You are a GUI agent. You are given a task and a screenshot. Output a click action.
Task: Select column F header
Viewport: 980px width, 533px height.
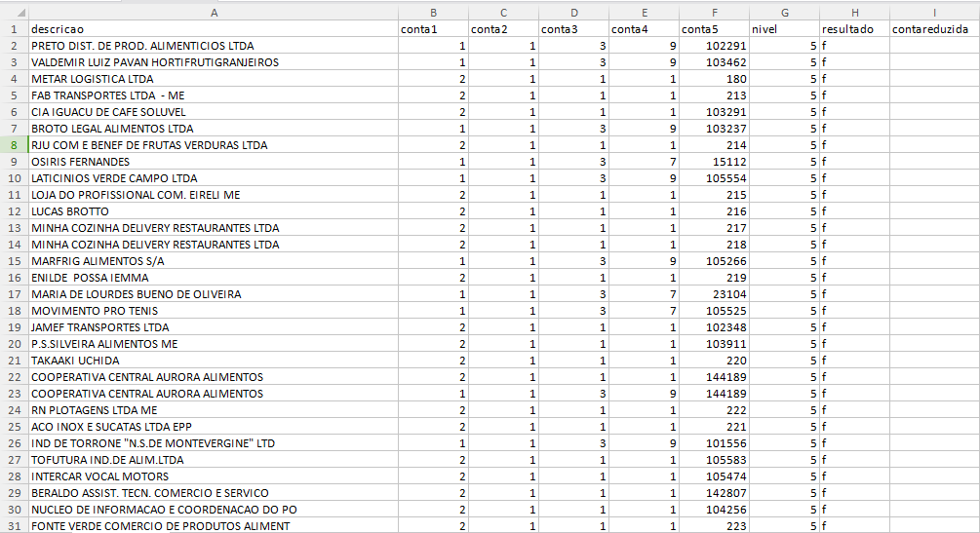click(x=715, y=13)
